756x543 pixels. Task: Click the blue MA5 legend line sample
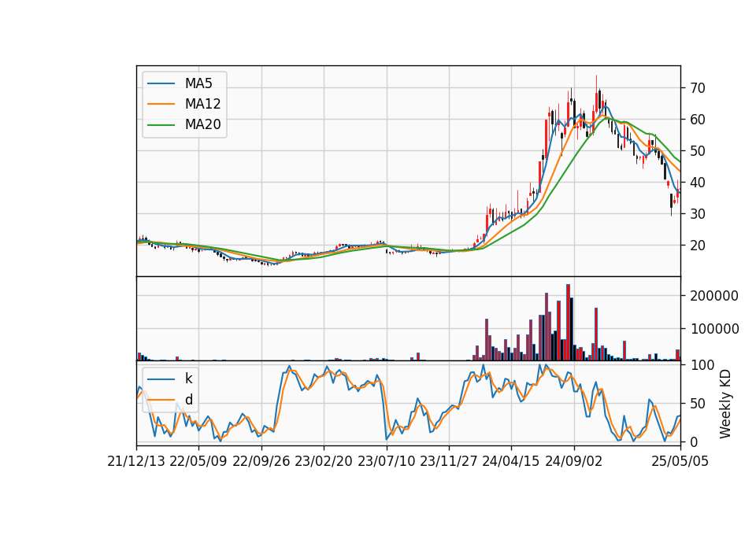tap(161, 83)
